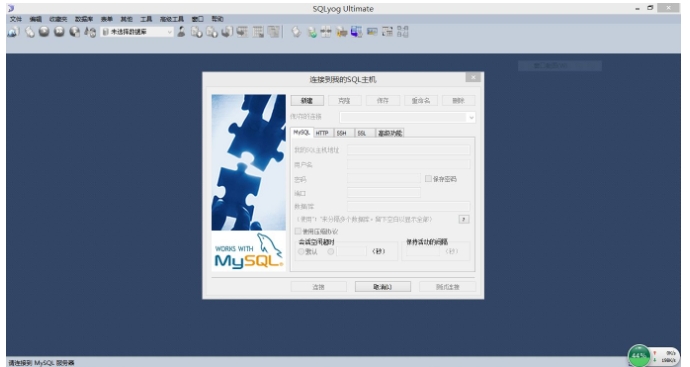Click the small question mark help button
This screenshot has height=367, width=690.
[x=464, y=219]
